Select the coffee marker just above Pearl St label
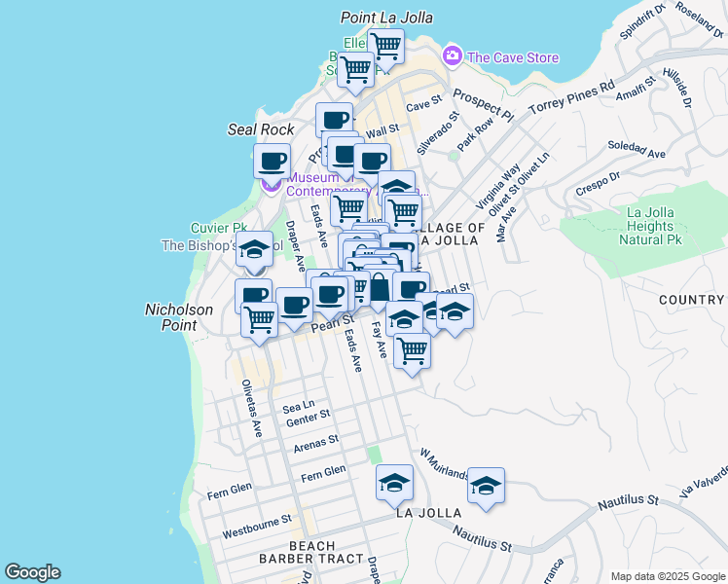The width and height of the screenshot is (728, 584). [330, 295]
